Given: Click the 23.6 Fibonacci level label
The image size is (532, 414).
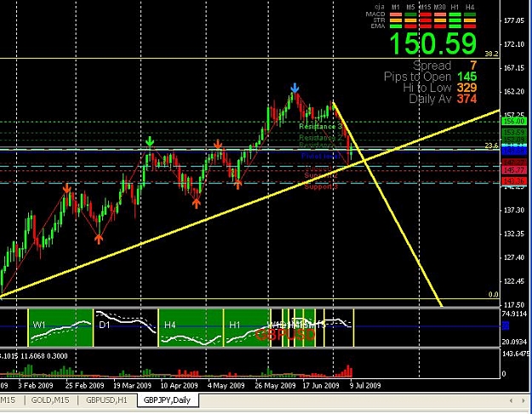Looking at the screenshot, I should [491, 146].
